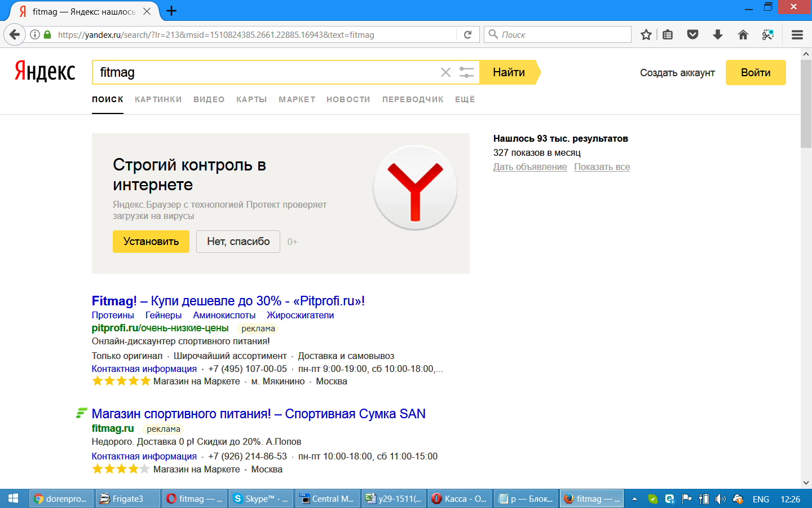The width and height of the screenshot is (812, 508).
Task: Open the Central M... taskbar window
Action: click(328, 498)
